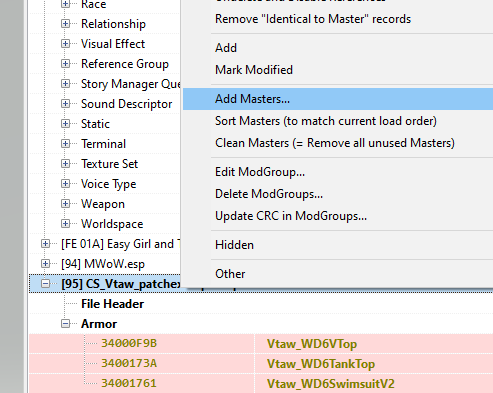Expand the Weapon node

tap(66, 204)
